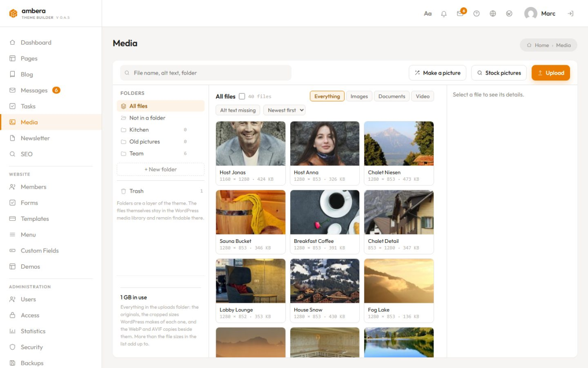Open the Team folder

click(x=161, y=154)
